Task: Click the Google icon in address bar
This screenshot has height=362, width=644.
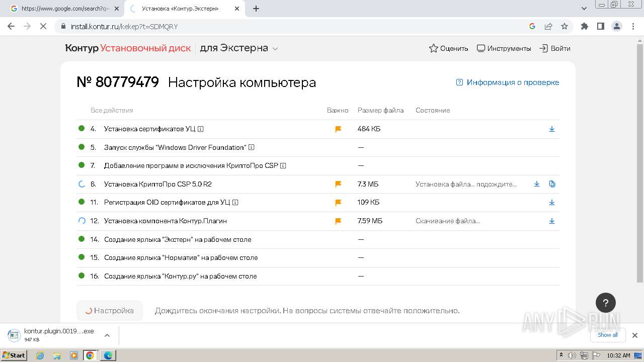Action: (x=532, y=26)
